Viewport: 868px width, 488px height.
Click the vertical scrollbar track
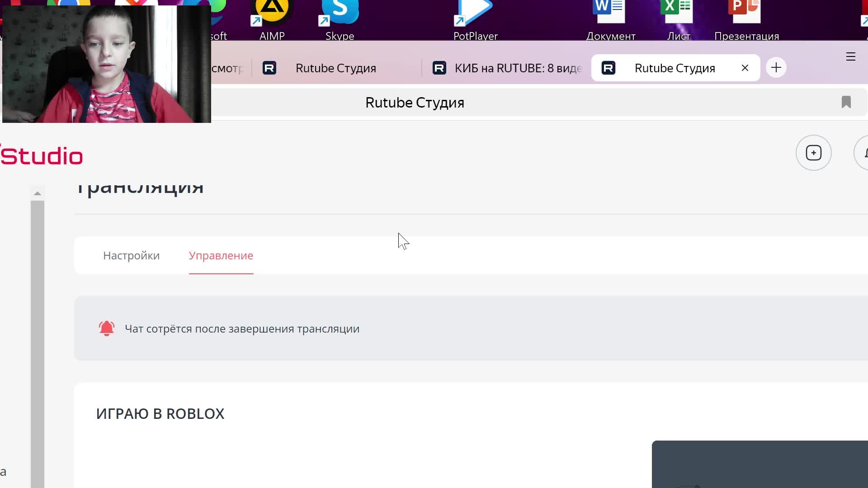click(38, 343)
